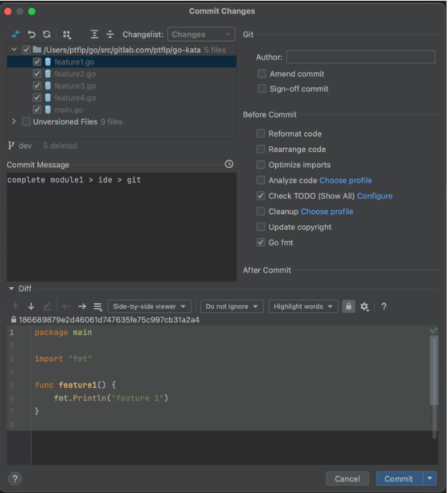Click the Configure link for Check TODO
This screenshot has width=448, height=493.
point(375,196)
